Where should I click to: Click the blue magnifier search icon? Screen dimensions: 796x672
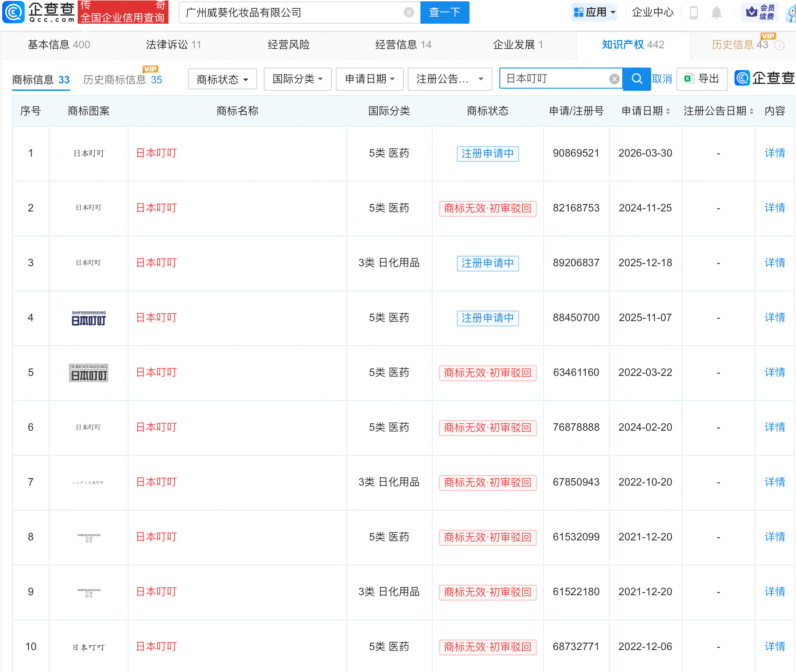(x=637, y=79)
